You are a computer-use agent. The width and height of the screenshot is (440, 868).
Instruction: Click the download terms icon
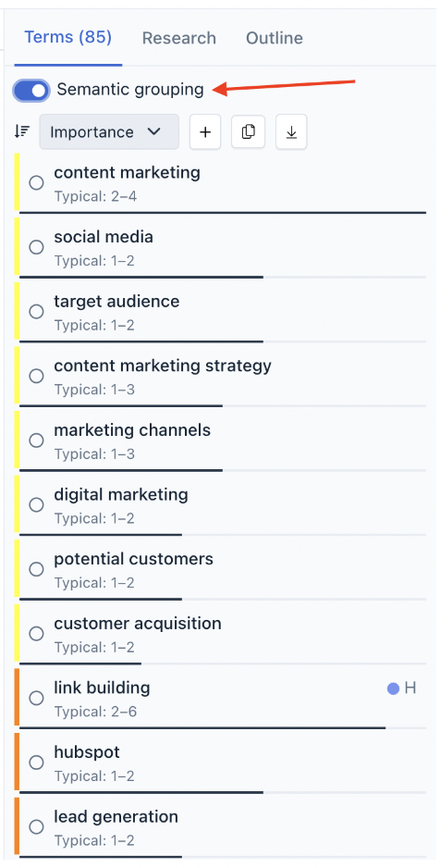291,132
